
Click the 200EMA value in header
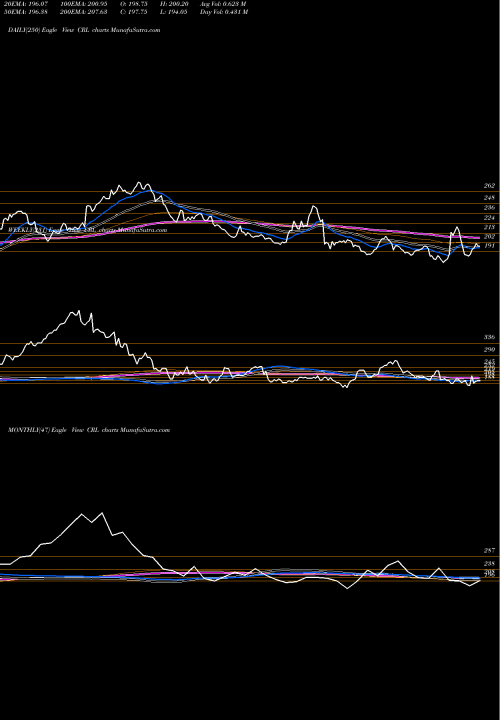click(84, 12)
